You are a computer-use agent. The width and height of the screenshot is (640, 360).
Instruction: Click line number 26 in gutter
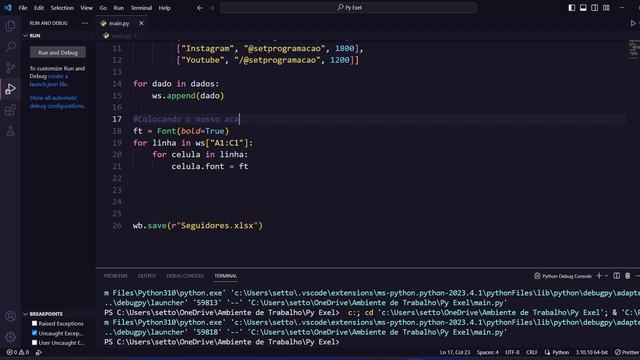click(x=117, y=225)
